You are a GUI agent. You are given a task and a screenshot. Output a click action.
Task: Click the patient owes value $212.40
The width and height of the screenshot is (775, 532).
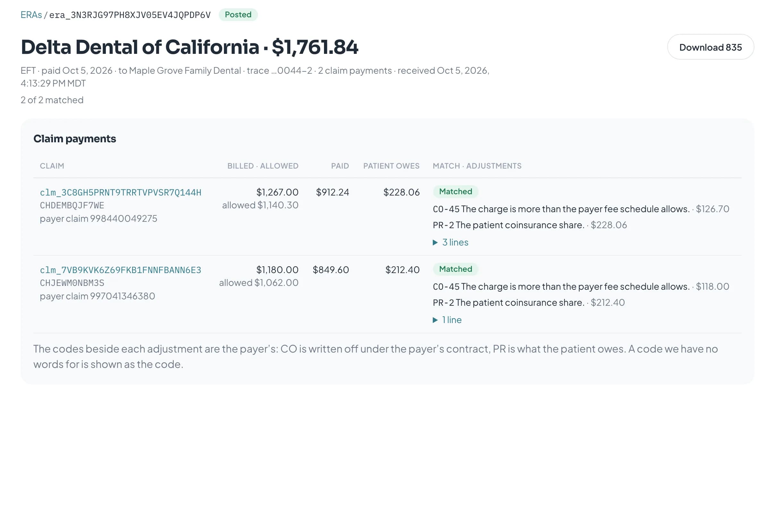tap(402, 270)
